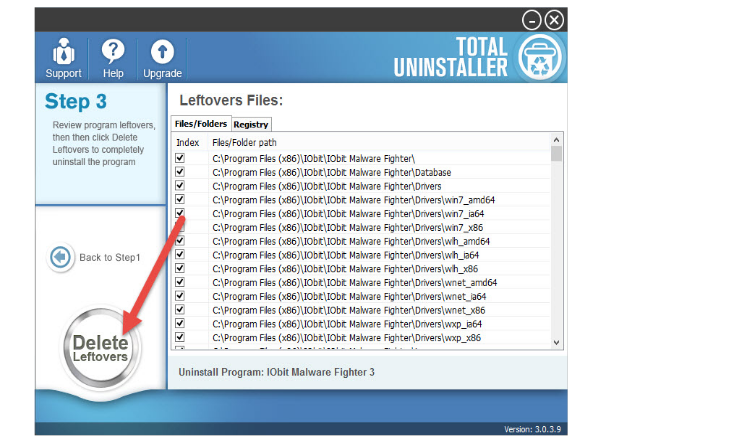Click the scroll up arrow of leftovers list
Viewport: 750px width, 442px height.
tap(556, 140)
